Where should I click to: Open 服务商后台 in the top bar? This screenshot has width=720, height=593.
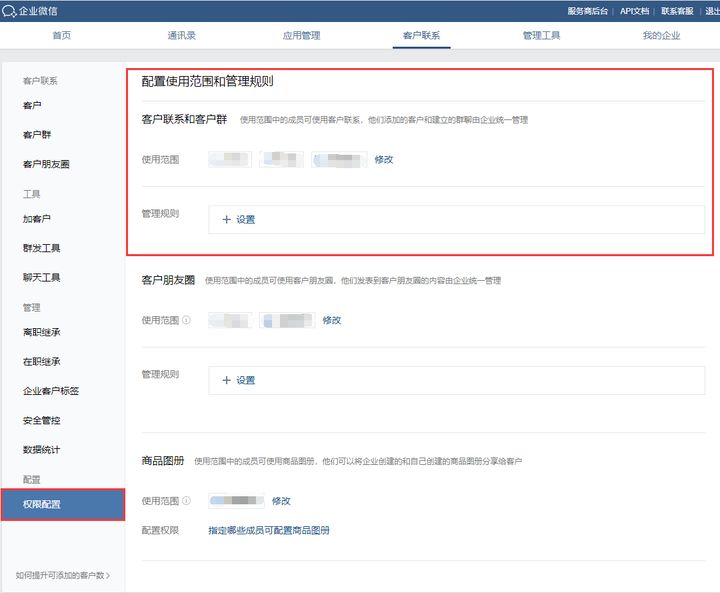click(587, 11)
